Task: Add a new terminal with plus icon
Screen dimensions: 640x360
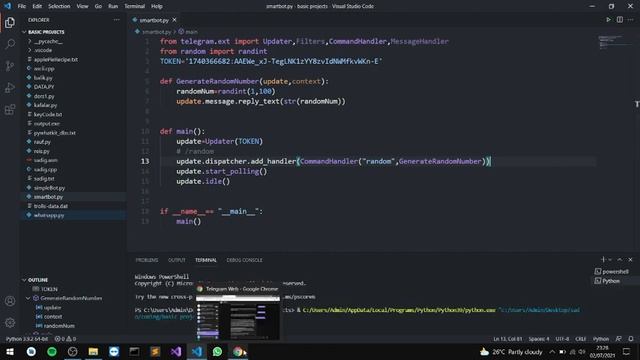Action: pos(603,260)
